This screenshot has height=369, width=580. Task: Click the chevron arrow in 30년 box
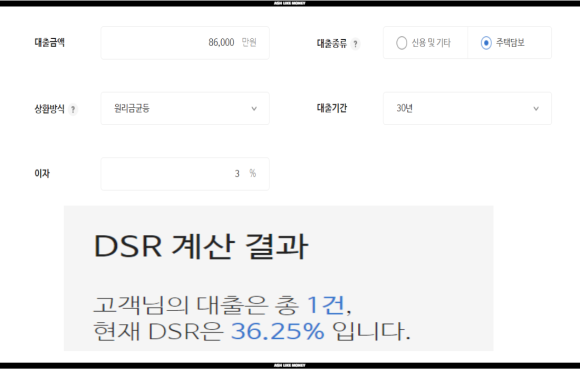[536, 109]
